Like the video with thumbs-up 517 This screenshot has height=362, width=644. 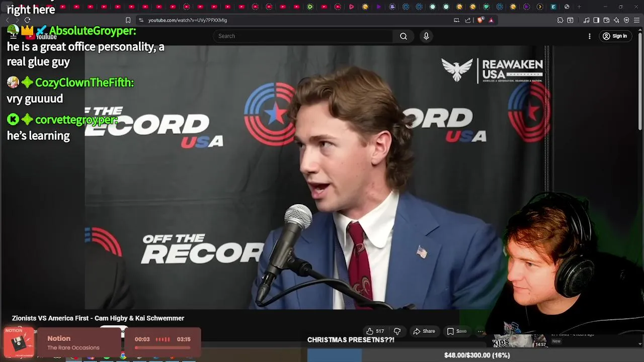point(375,331)
